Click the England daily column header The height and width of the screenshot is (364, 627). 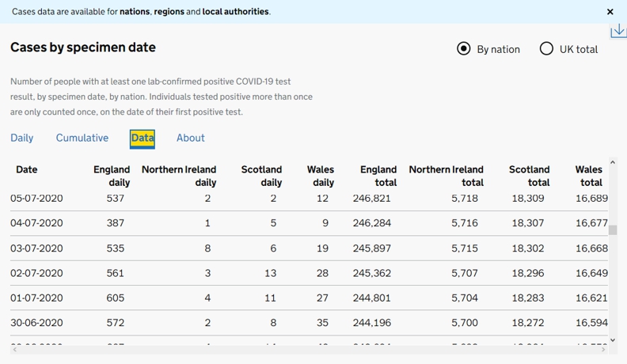tap(112, 176)
